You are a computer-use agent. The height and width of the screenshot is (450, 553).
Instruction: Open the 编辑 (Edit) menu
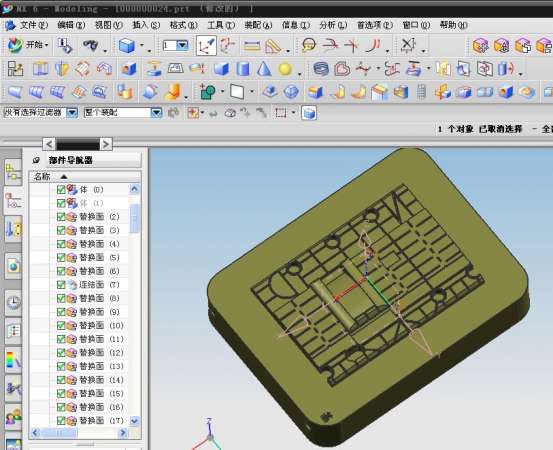pos(71,25)
